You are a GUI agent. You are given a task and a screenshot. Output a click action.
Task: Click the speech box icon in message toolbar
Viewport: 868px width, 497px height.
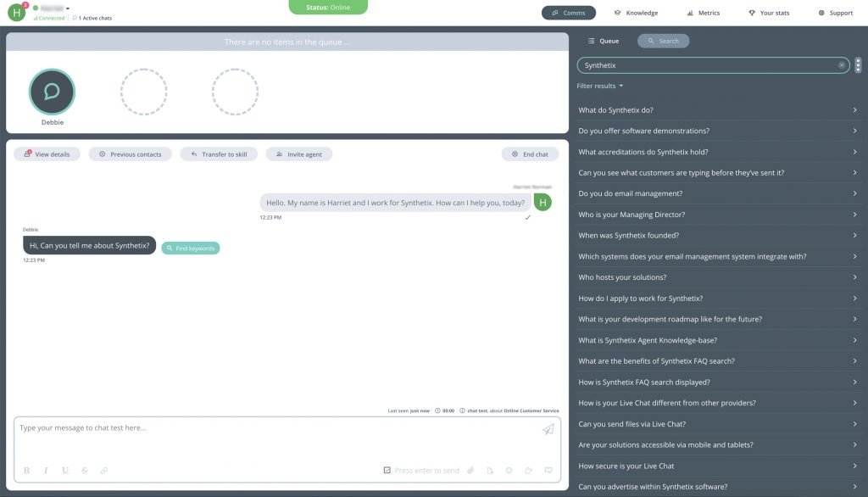click(x=548, y=471)
